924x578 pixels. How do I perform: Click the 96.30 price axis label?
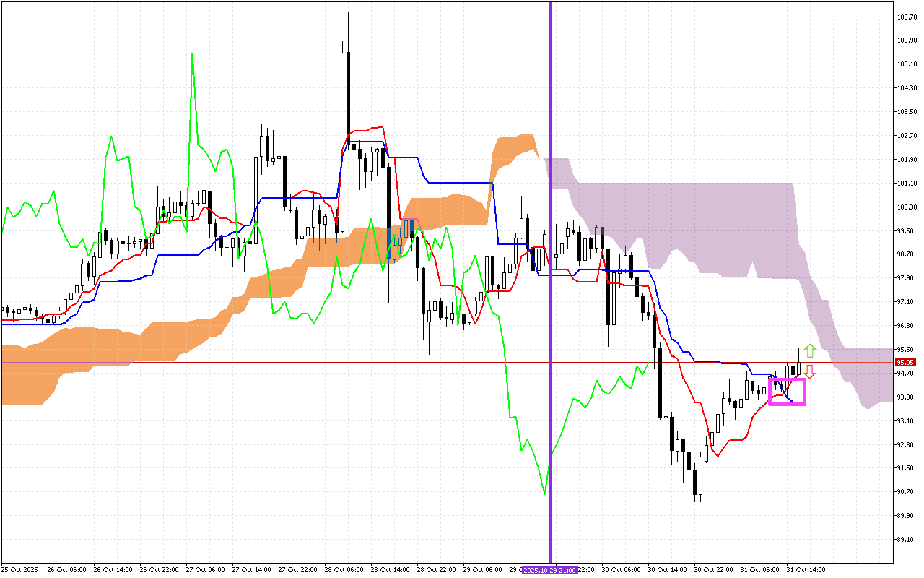[906, 326]
